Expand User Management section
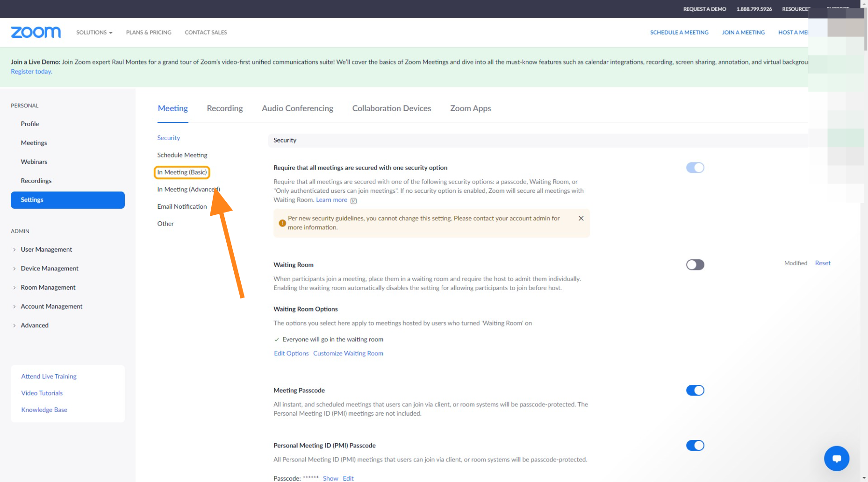868x482 pixels. pos(46,249)
